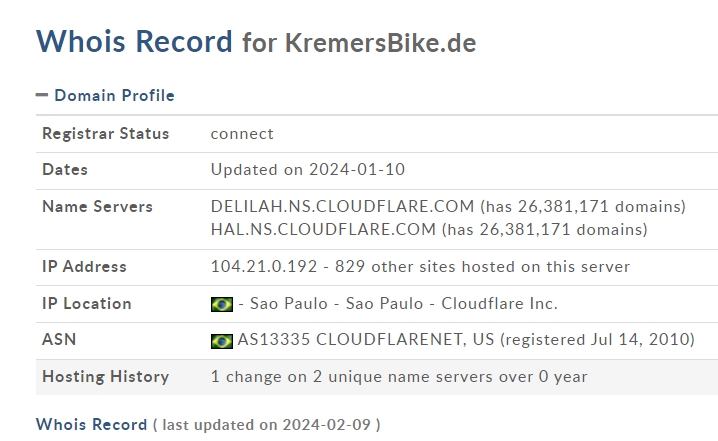Open HAL.NS.CLOUDFLARE.COM name server
This screenshot has width=718, height=441.
(323, 229)
